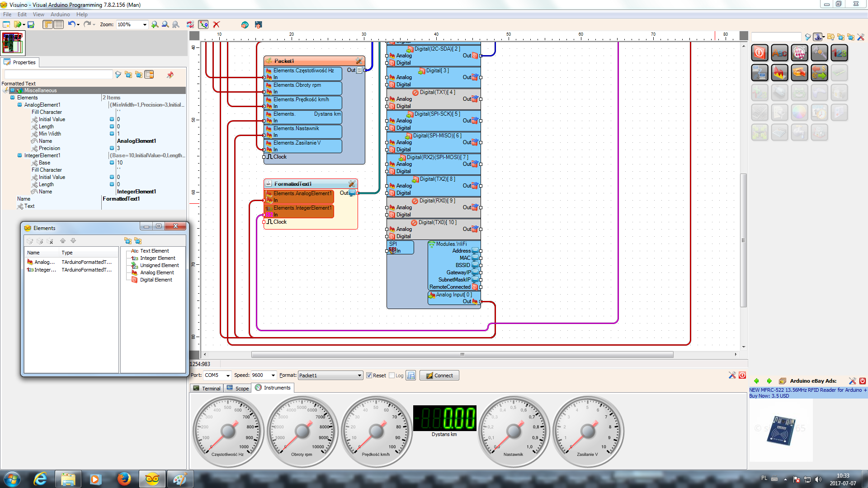The image size is (868, 488).
Task: Click the log settings icon beside Log checkbox
Action: click(x=411, y=375)
